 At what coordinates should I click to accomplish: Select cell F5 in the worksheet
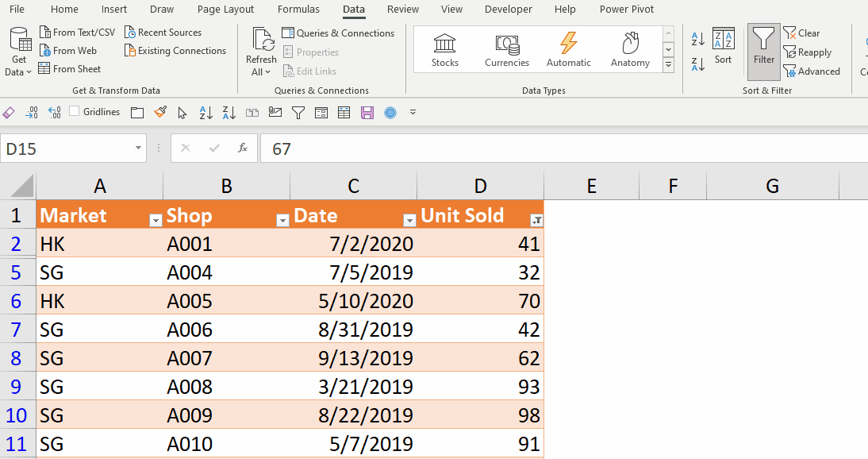(672, 270)
